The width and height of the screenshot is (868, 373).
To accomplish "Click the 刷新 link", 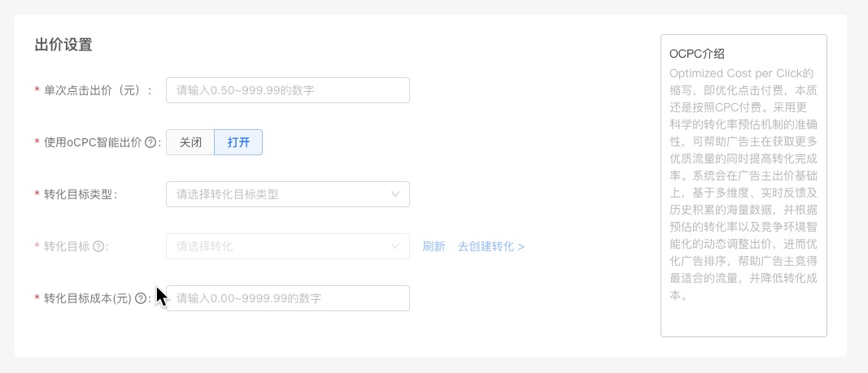I will (x=434, y=246).
